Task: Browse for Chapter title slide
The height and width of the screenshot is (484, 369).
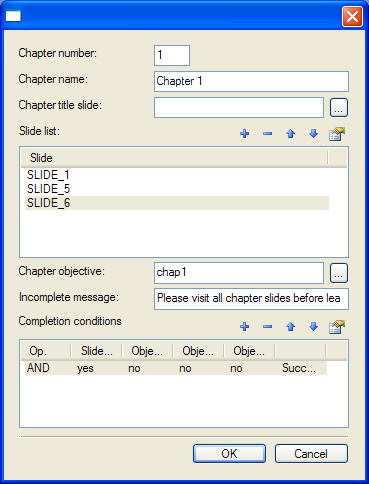Action: click(339, 108)
